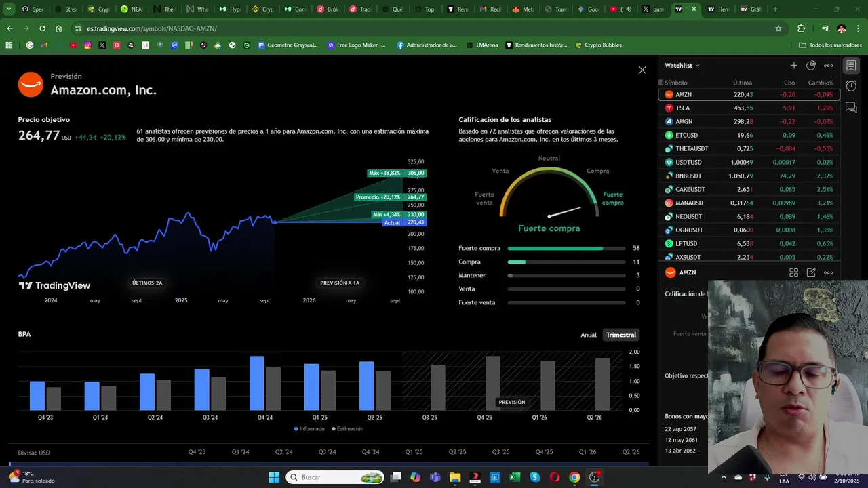Switch to the 'Gráf' Investing tab

tap(750, 9)
